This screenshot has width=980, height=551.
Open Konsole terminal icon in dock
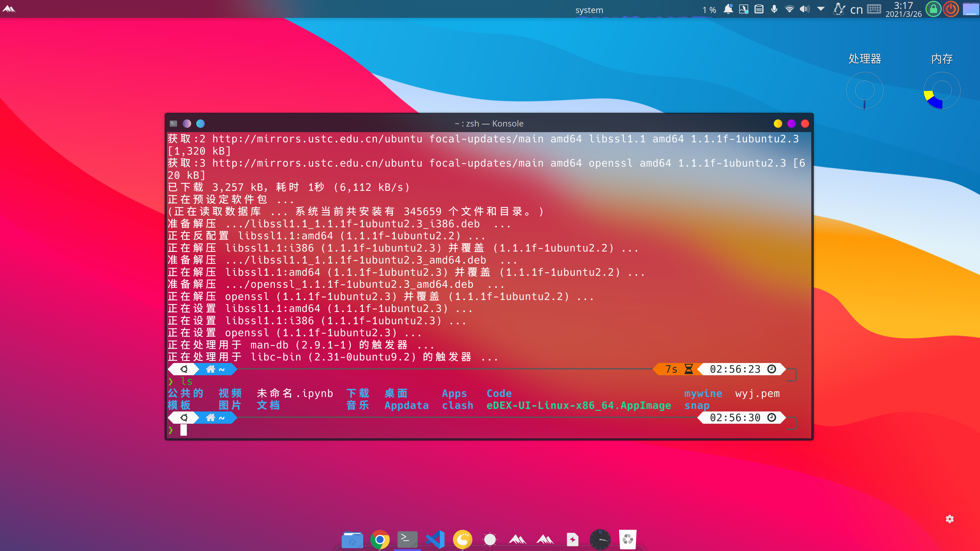[x=407, y=539]
